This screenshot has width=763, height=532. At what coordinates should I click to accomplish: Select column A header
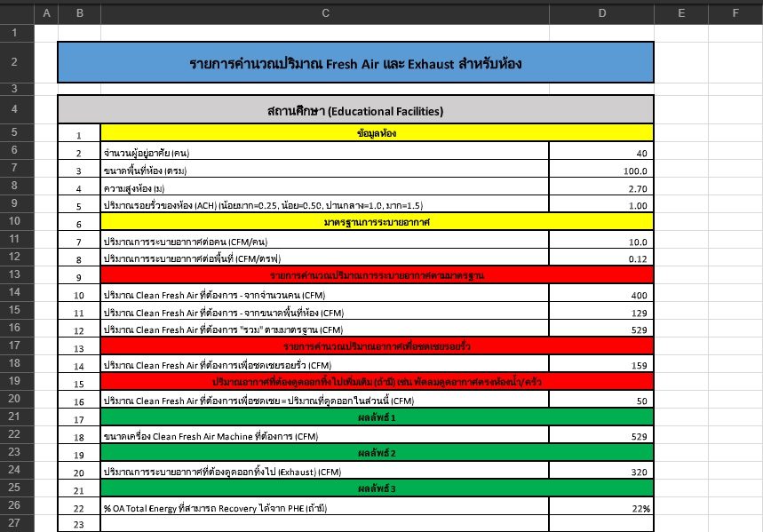tap(45, 12)
